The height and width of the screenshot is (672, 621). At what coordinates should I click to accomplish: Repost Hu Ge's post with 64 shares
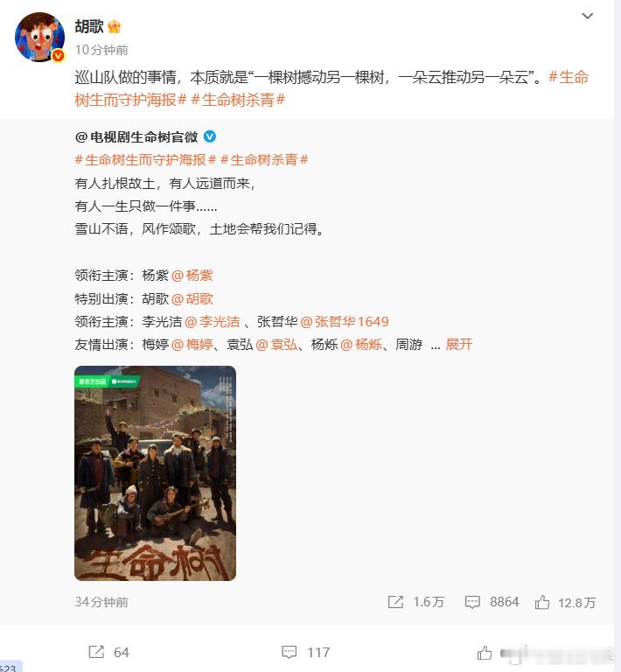[96, 652]
